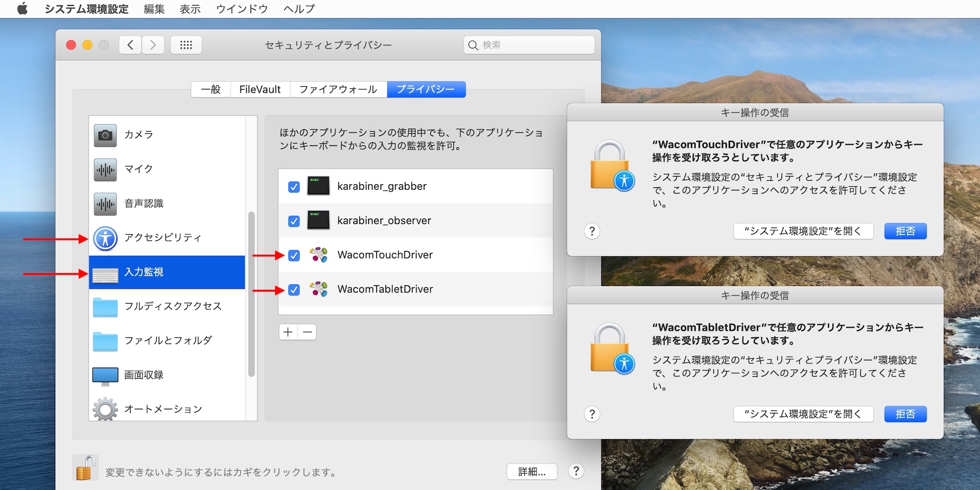980x490 pixels.
Task: Deny with 拒否 in WacomTabletDriver dialog
Action: pyautogui.click(x=905, y=414)
